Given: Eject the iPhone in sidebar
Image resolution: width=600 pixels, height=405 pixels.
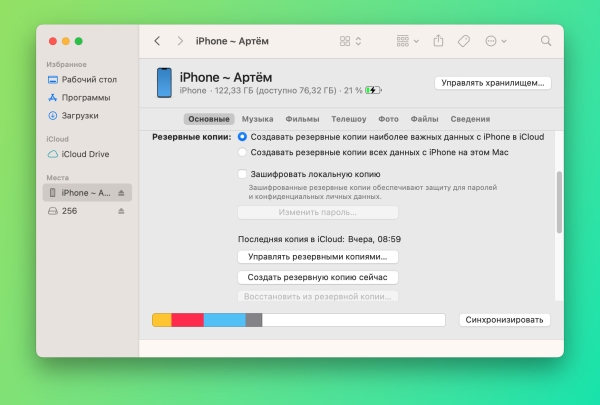Looking at the screenshot, I should point(121,192).
